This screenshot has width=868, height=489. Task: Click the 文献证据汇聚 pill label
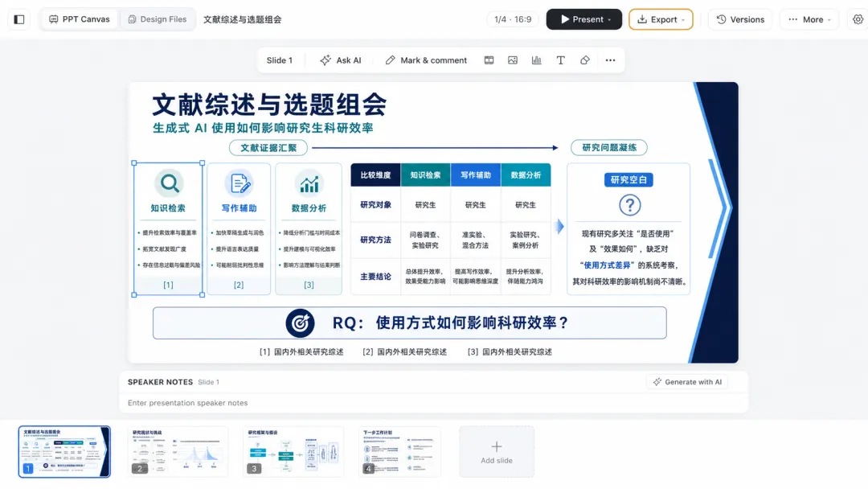point(268,148)
